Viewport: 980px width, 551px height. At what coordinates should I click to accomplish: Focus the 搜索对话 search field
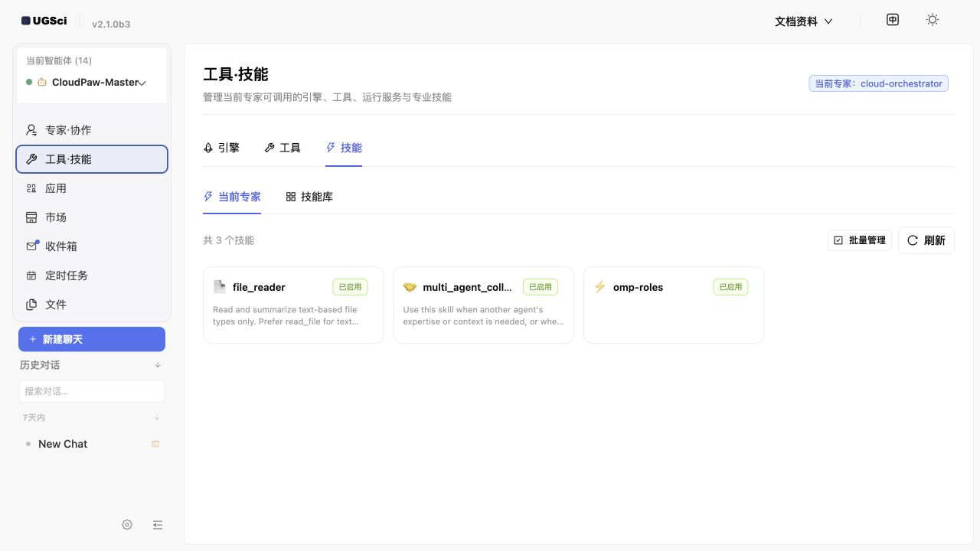[x=92, y=391]
